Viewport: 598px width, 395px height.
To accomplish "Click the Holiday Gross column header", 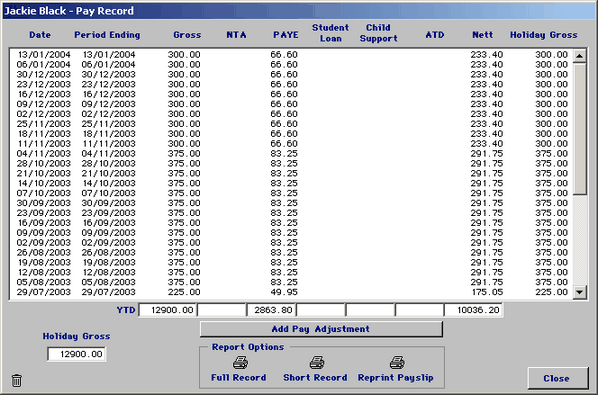I will (544, 35).
